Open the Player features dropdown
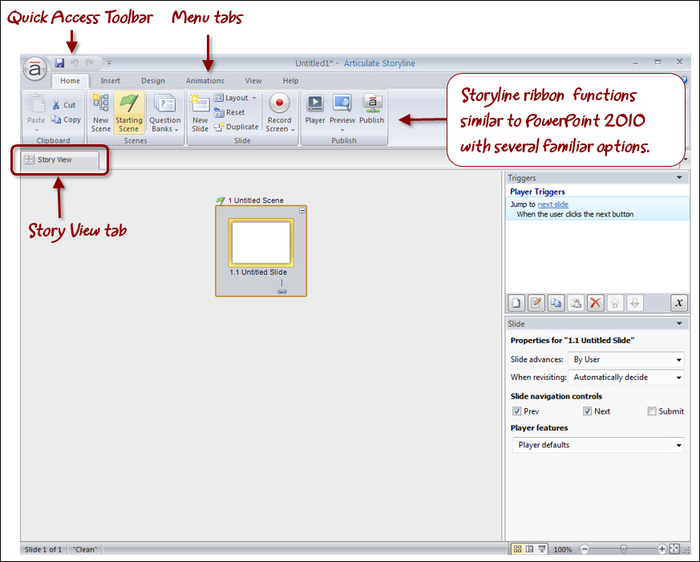Image resolution: width=700 pixels, height=562 pixels. click(598, 445)
